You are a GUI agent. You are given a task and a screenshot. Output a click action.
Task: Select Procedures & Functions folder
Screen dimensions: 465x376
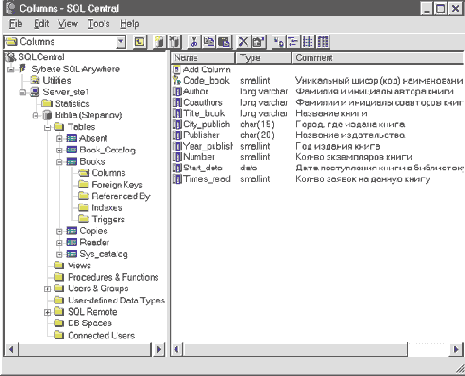point(106,277)
